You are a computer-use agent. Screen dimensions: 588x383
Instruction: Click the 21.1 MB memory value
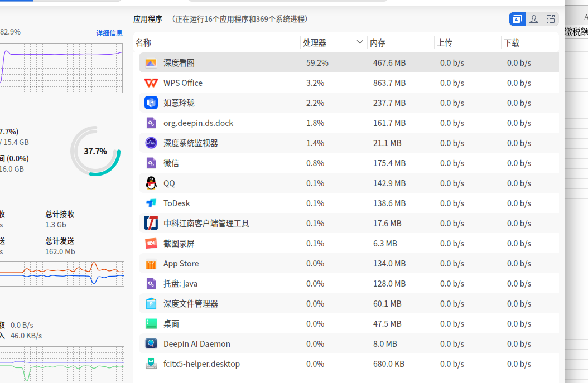(387, 143)
